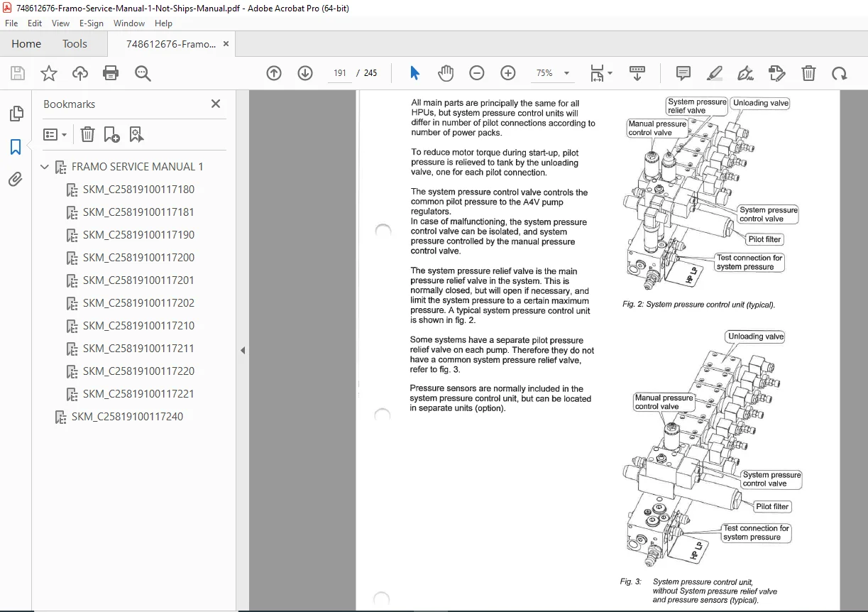Activate the selection arrow tool

415,73
